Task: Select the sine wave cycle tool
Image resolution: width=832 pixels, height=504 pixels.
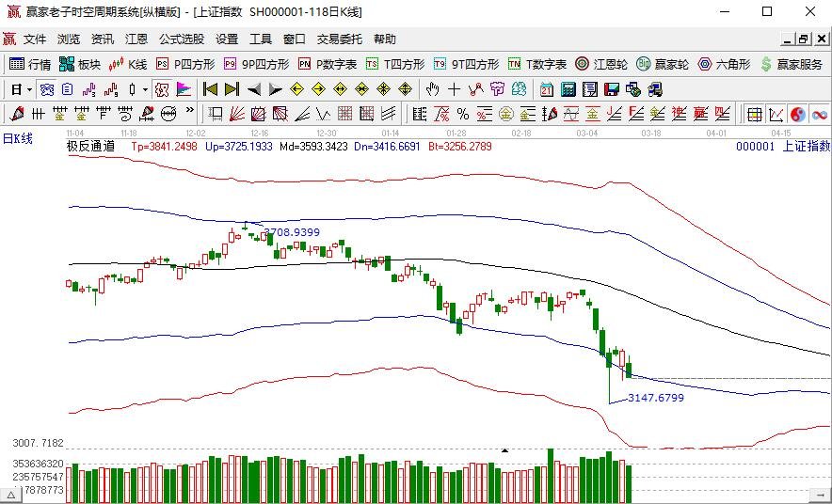Action: pos(571,114)
